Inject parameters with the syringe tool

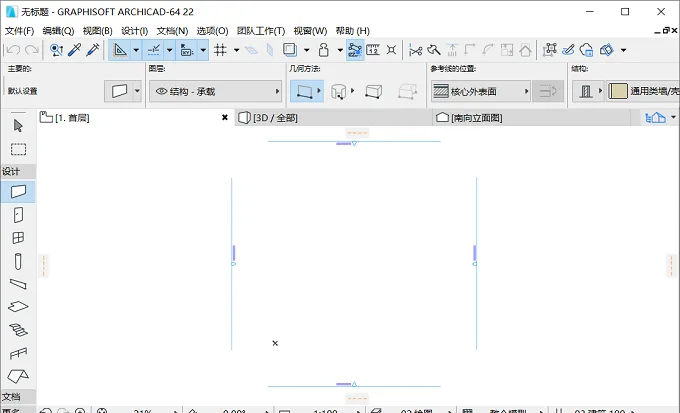pyautogui.click(x=93, y=50)
